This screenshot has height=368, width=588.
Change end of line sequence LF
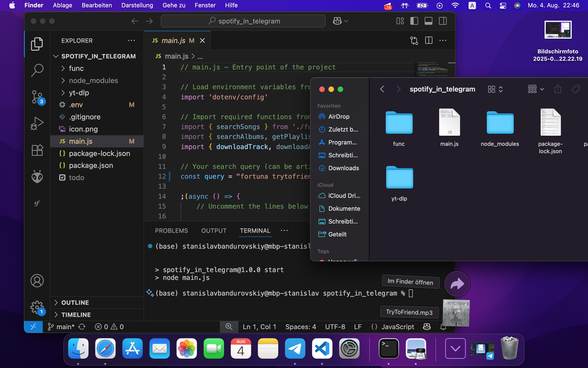pyautogui.click(x=358, y=327)
